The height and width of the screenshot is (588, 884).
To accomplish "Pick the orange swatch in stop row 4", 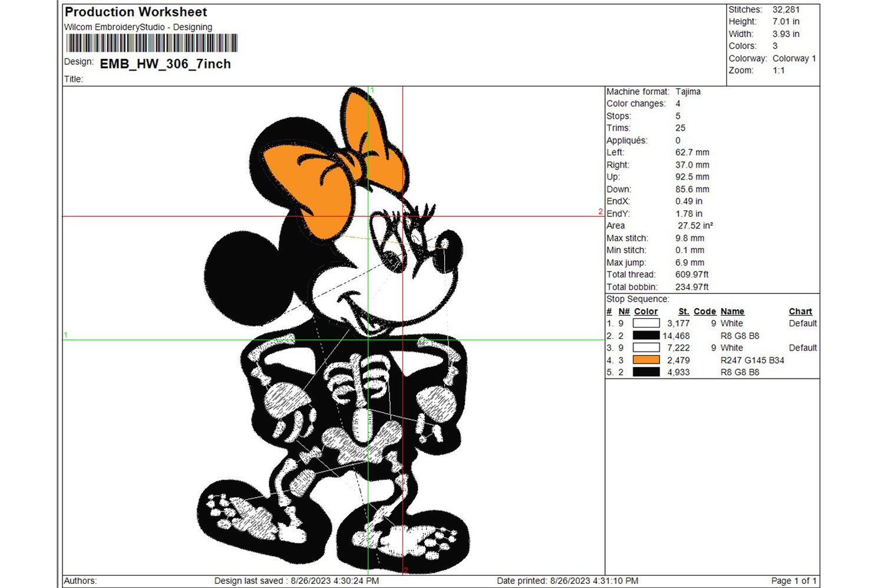I will (x=646, y=360).
